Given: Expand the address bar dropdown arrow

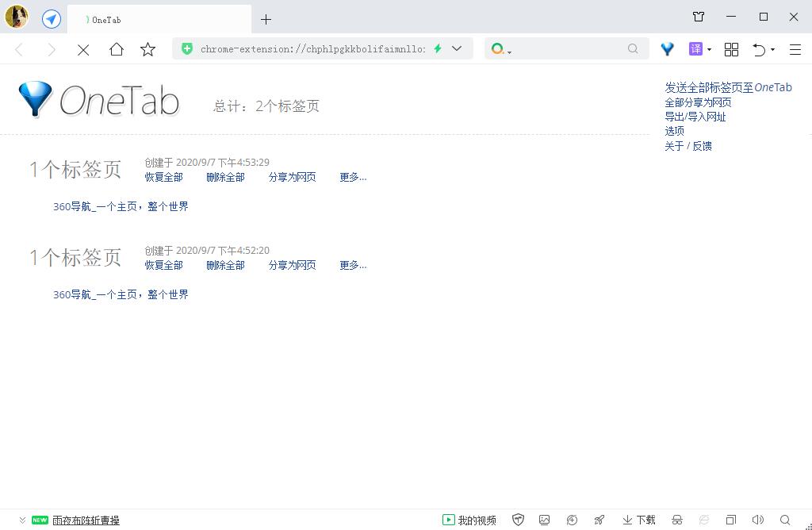Looking at the screenshot, I should (456, 48).
